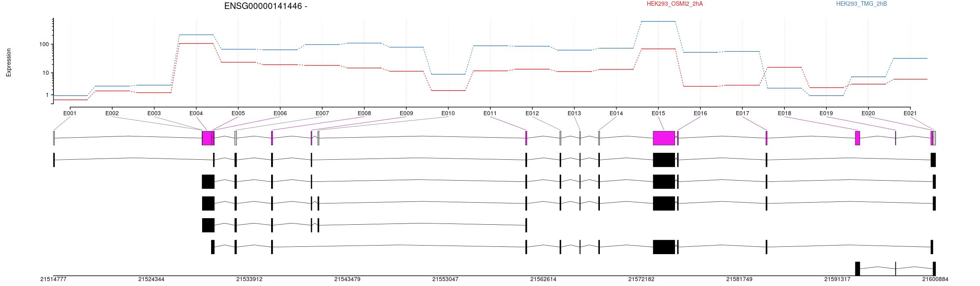Click the exon label E020
This screenshot has width=980, height=286.
pos(868,113)
